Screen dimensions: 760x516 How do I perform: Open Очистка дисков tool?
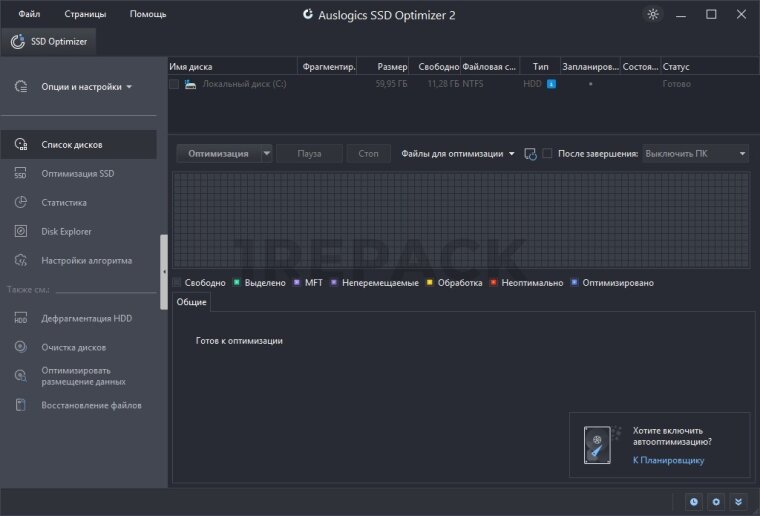coord(73,348)
